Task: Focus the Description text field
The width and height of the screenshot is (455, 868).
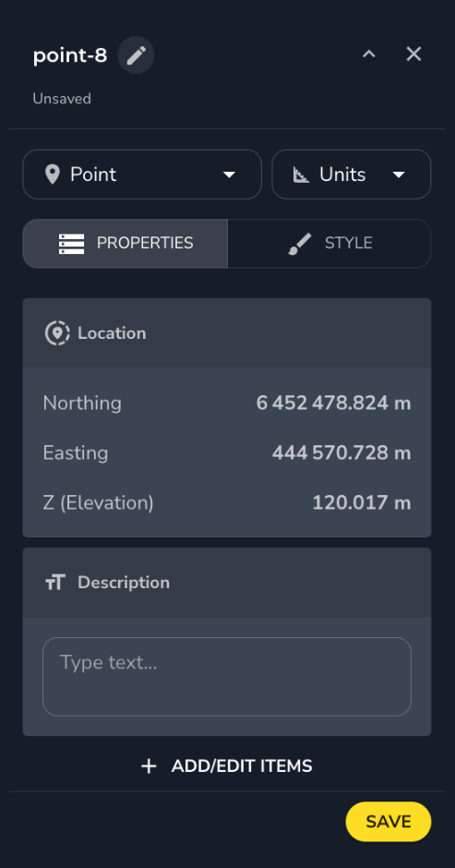Action: (227, 677)
